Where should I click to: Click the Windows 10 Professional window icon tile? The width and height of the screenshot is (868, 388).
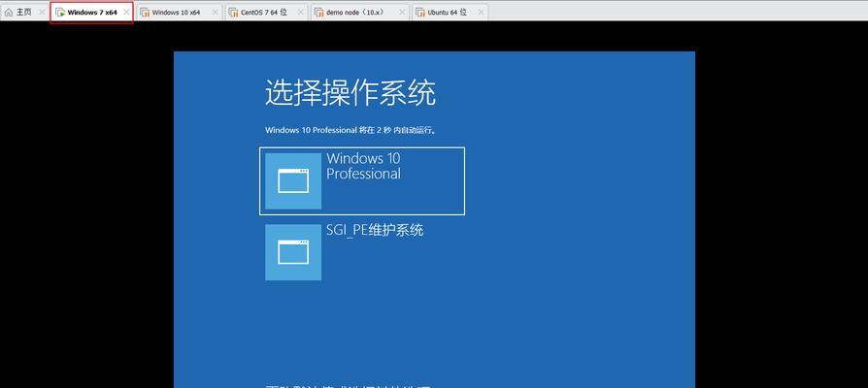pyautogui.click(x=293, y=181)
